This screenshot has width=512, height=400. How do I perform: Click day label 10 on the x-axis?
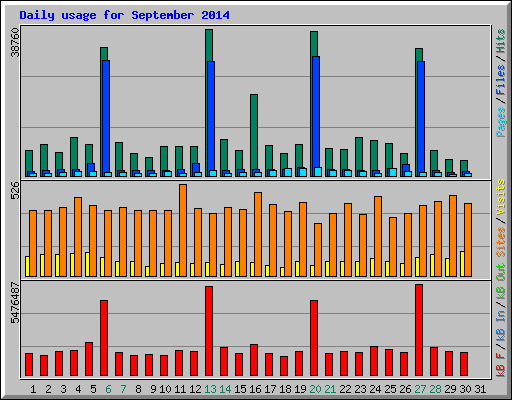tap(165, 389)
